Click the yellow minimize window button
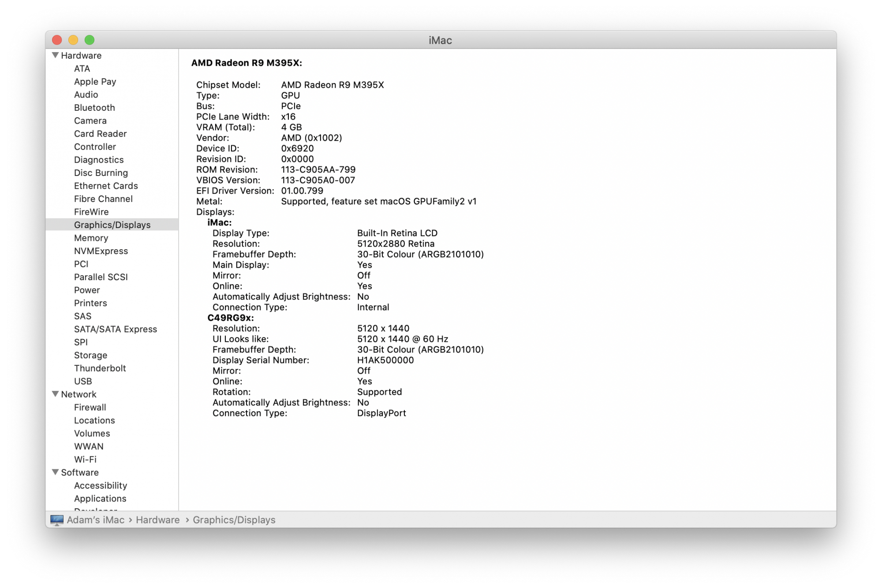 [x=73, y=40]
